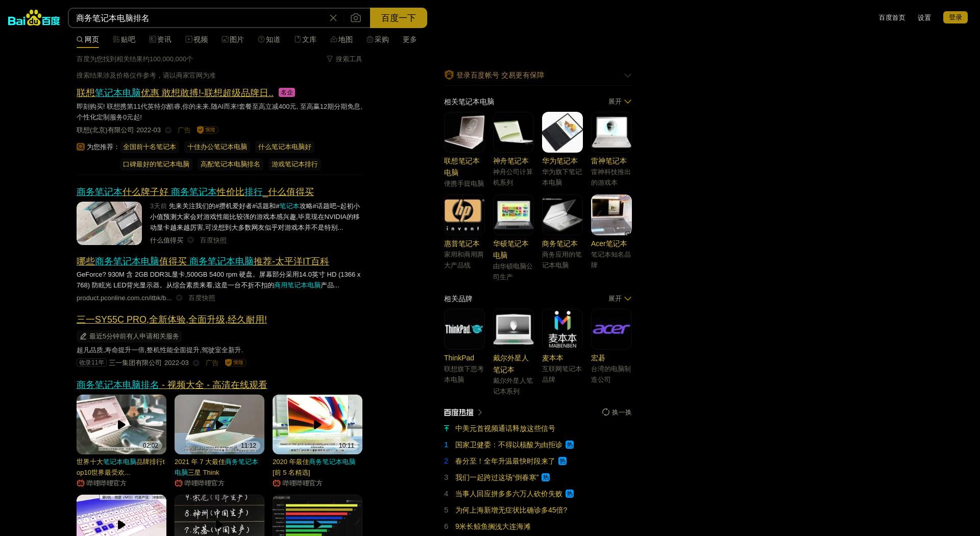The height and width of the screenshot is (536, 980).
Task: Play video 世界十大笔记本电脑品牌排行
Action: point(121,424)
